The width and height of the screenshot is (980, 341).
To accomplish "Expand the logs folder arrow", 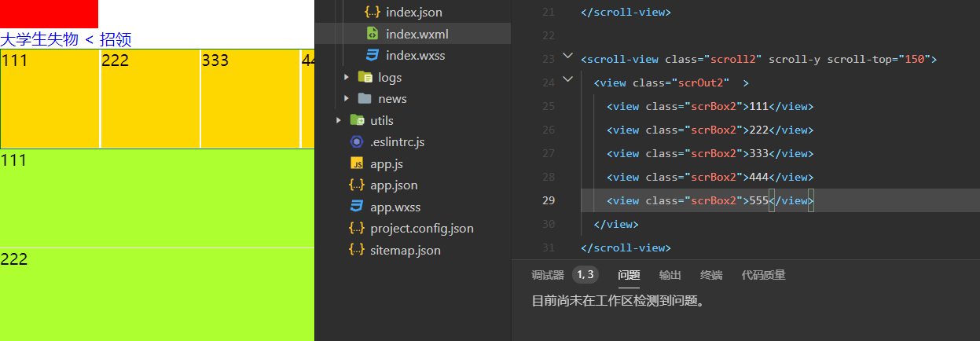I will click(x=347, y=77).
